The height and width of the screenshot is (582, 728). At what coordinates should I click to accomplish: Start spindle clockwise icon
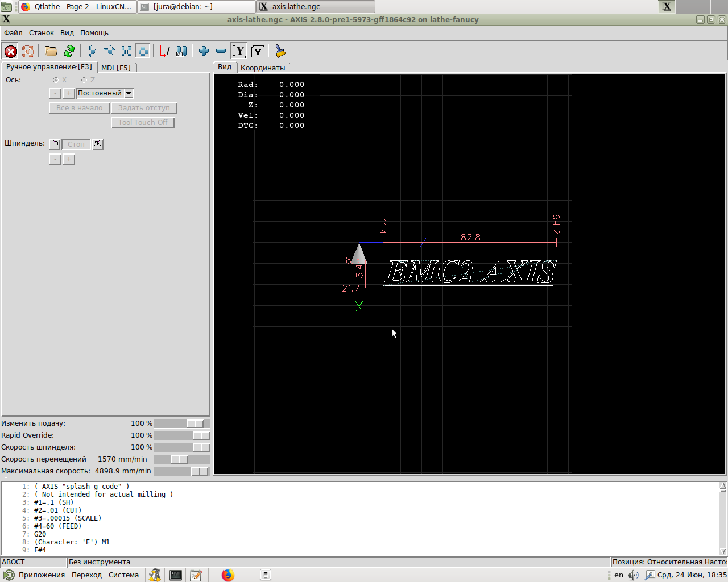point(98,144)
